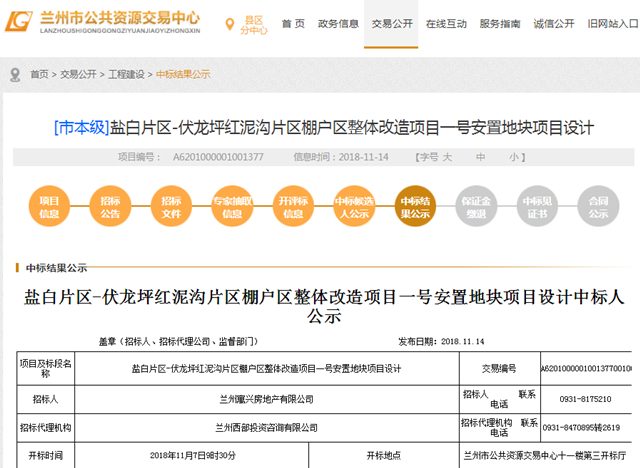Select the 开评标信息 step circle
This screenshot has width=640, height=468.
tap(293, 207)
